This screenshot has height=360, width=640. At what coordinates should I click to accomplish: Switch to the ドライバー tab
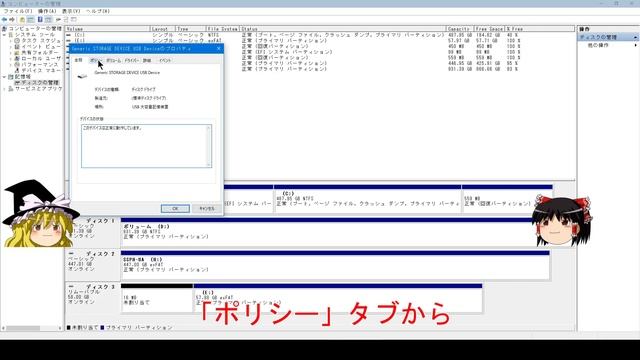pyautogui.click(x=131, y=60)
